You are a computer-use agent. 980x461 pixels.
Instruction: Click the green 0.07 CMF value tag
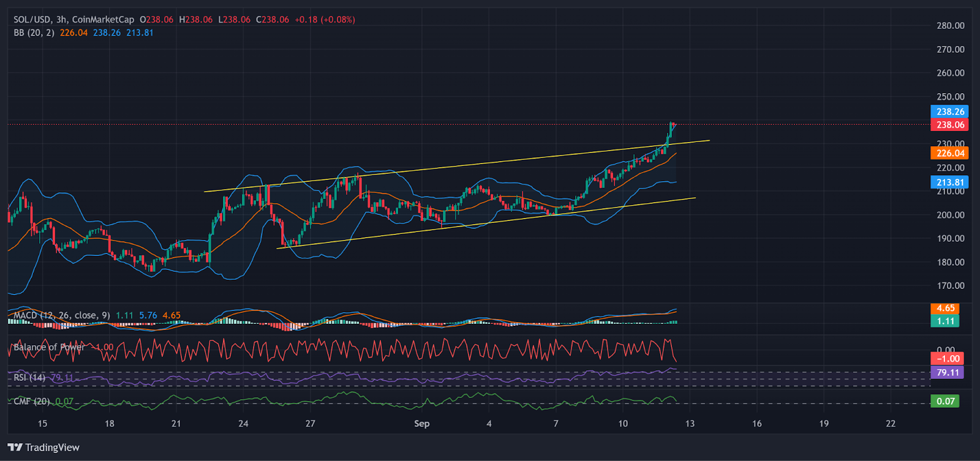(945, 401)
